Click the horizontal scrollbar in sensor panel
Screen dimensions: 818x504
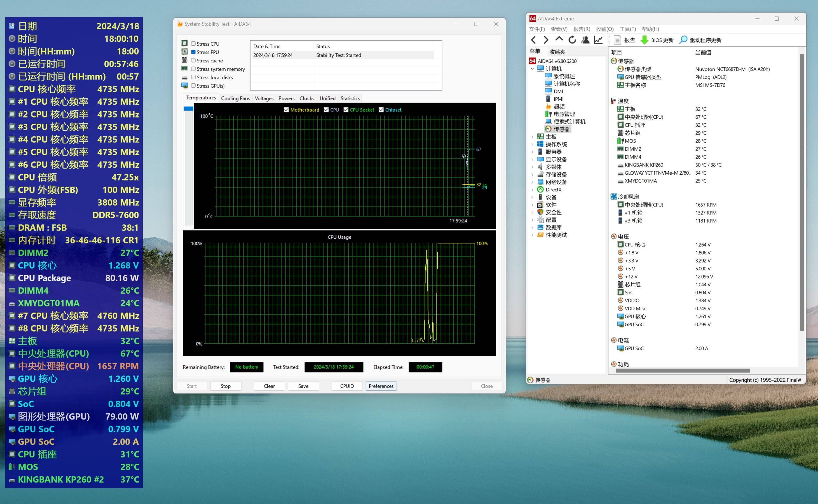coord(683,370)
